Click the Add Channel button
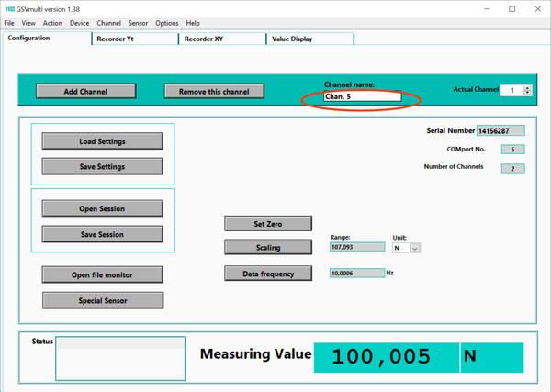Image resolution: width=551 pixels, height=392 pixels. tap(85, 92)
